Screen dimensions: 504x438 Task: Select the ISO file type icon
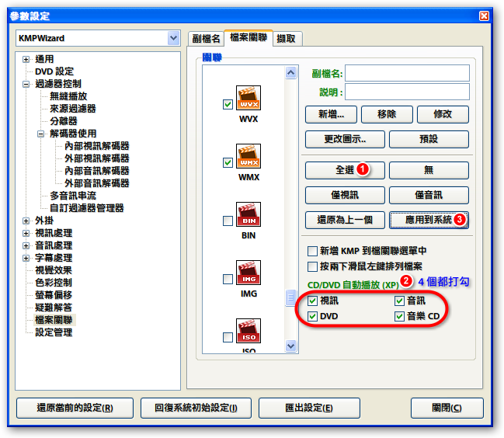click(249, 331)
